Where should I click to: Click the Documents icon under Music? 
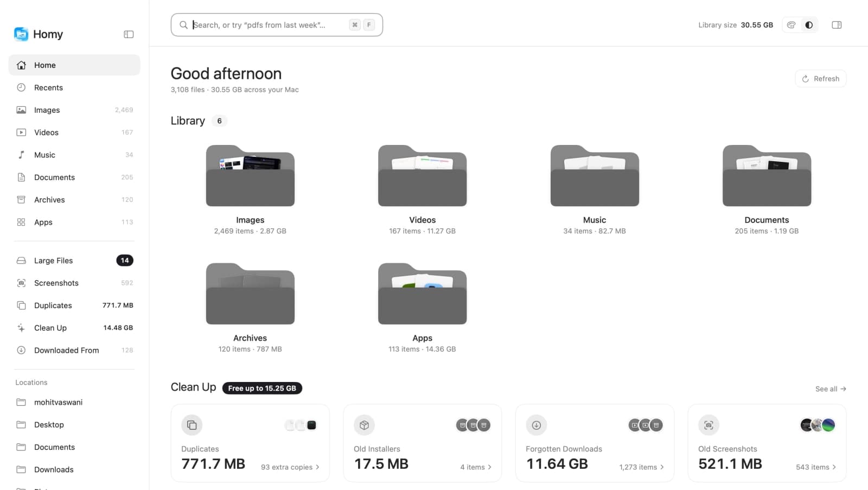click(21, 177)
